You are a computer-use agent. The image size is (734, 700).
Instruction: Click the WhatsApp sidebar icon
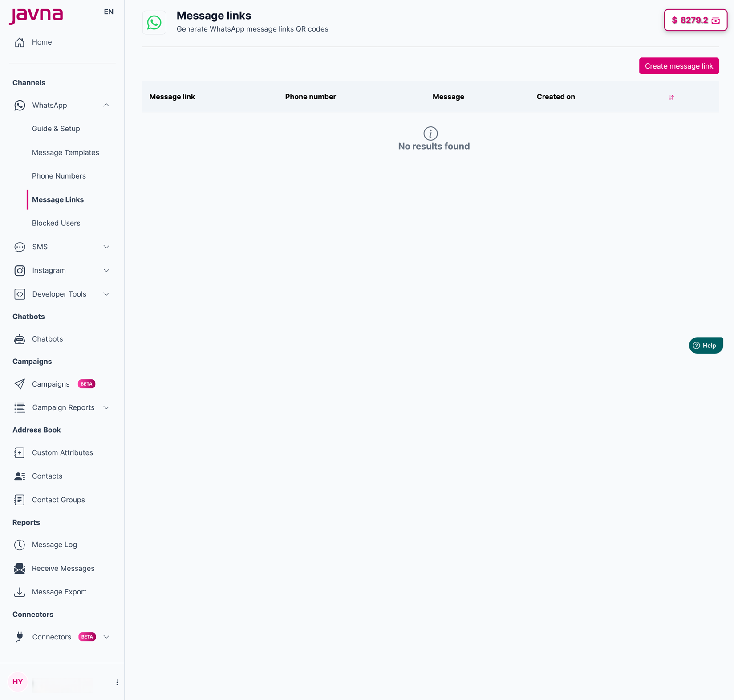pyautogui.click(x=20, y=106)
